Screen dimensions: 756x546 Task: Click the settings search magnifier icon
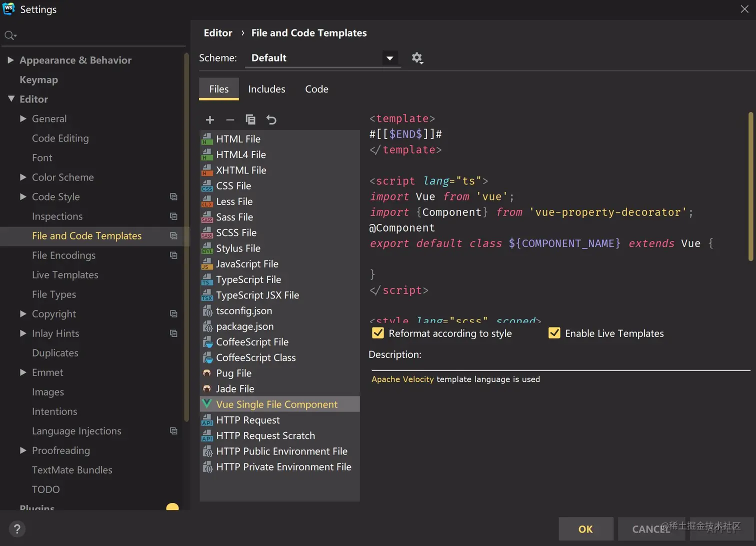click(x=10, y=35)
